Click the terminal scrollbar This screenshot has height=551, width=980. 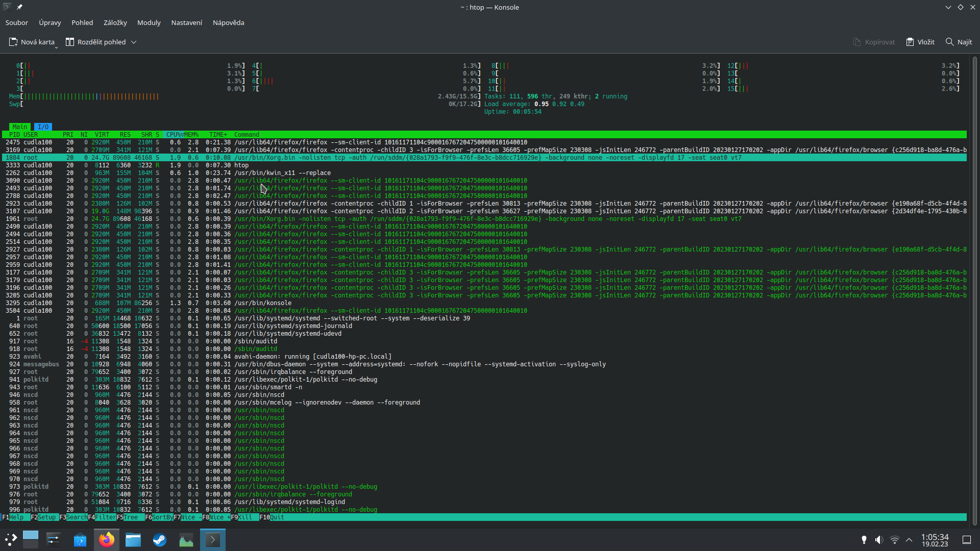[974, 291]
